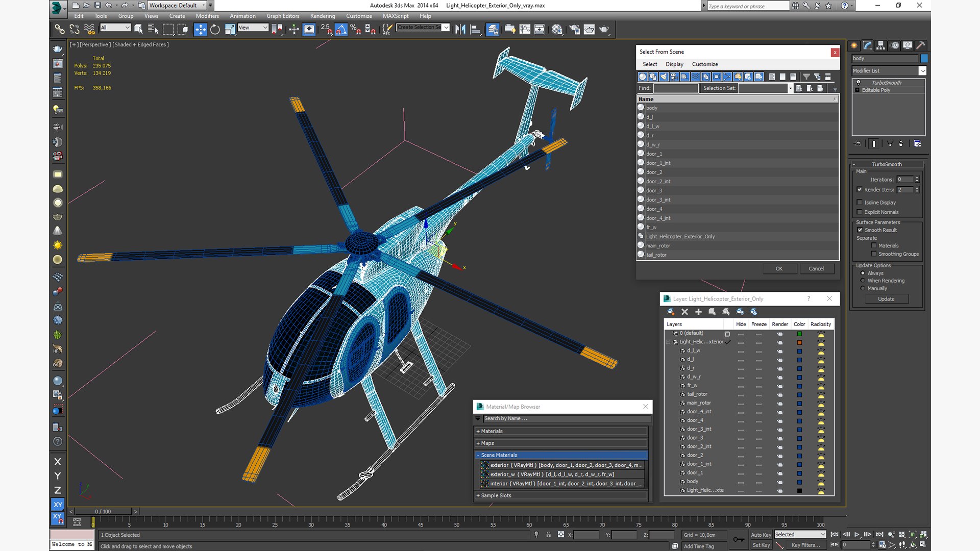This screenshot has width=980, height=551.
Task: Check Separate by Smoothing Groups checkbox
Action: pos(874,254)
